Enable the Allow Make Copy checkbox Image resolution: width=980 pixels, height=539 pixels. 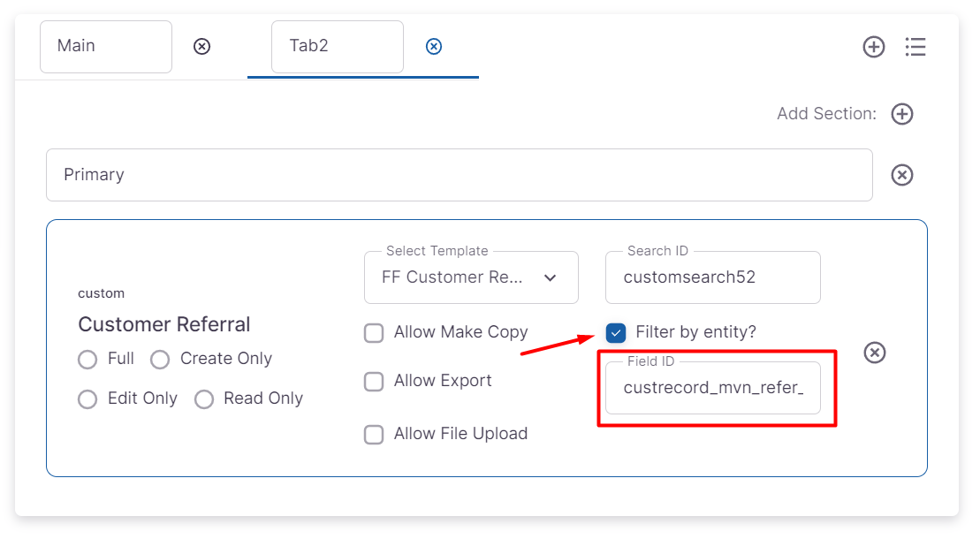click(x=375, y=333)
